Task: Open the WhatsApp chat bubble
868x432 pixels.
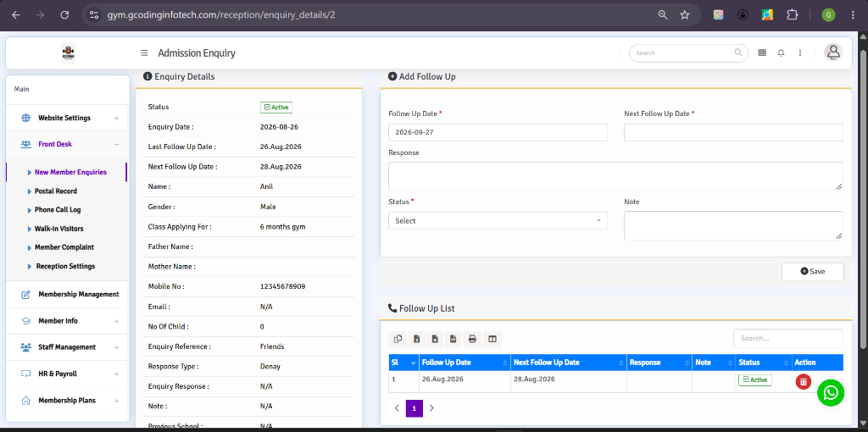Action: click(831, 393)
